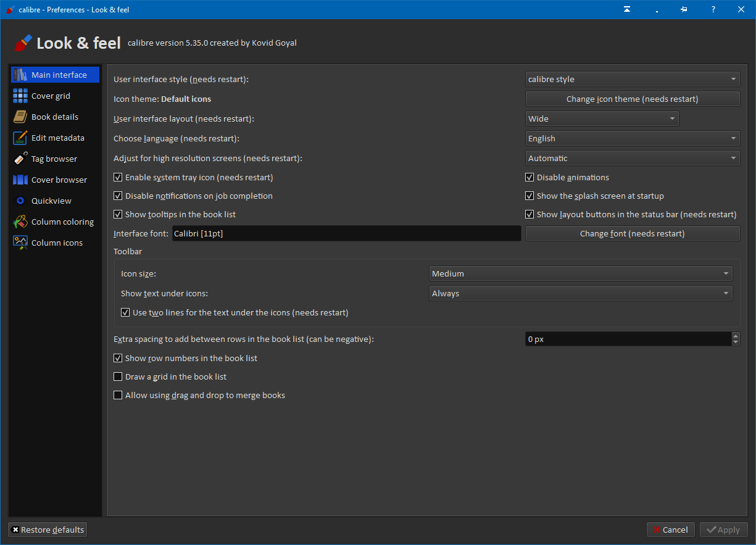The height and width of the screenshot is (545, 756).
Task: Click Restore defaults button
Action: click(x=48, y=530)
